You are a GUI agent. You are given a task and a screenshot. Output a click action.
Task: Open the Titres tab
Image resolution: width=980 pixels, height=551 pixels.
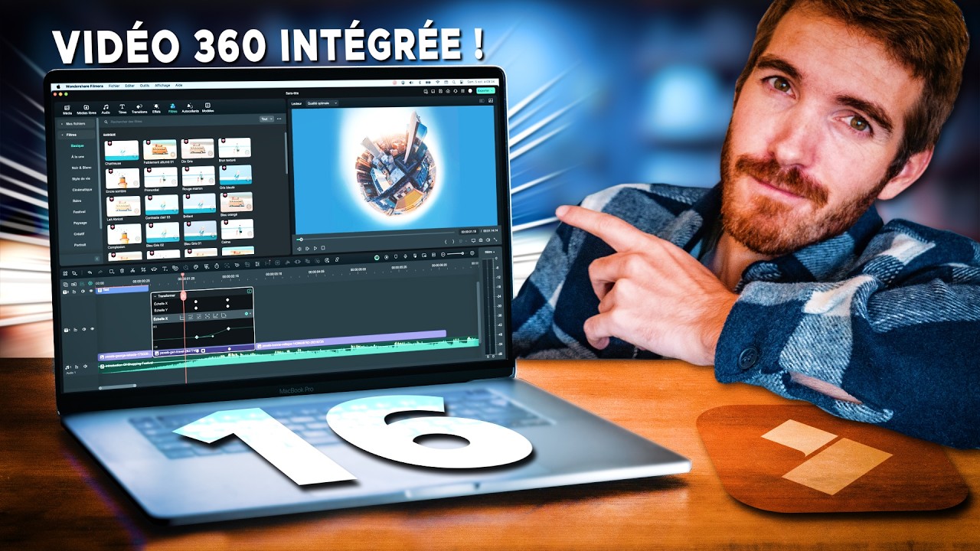(x=122, y=109)
